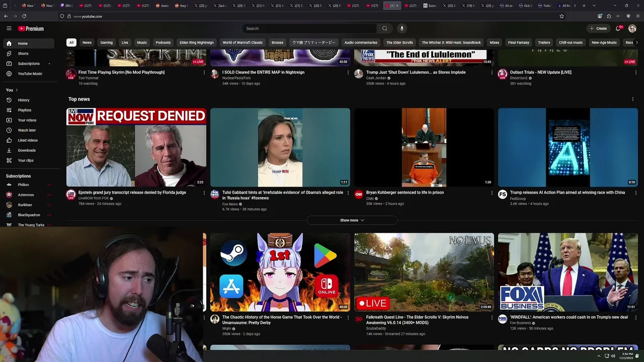
Task: Open options menu for Epstein grand jury video
Action: (x=204, y=193)
